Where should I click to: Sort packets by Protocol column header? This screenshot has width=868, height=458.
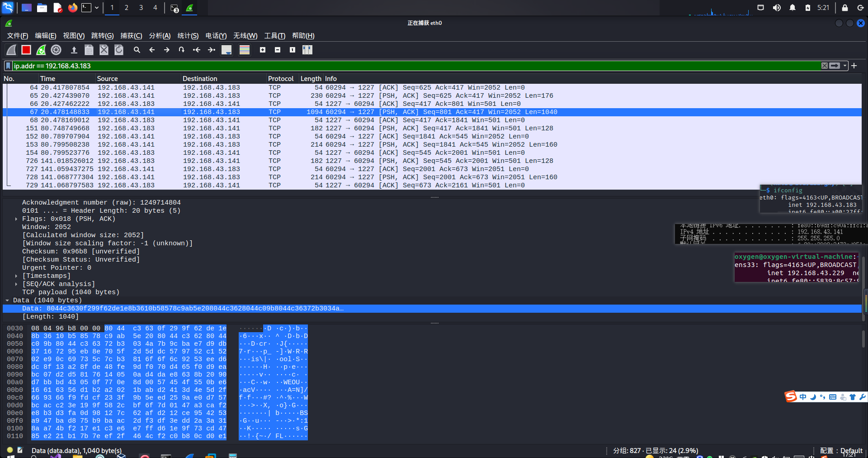[283, 79]
